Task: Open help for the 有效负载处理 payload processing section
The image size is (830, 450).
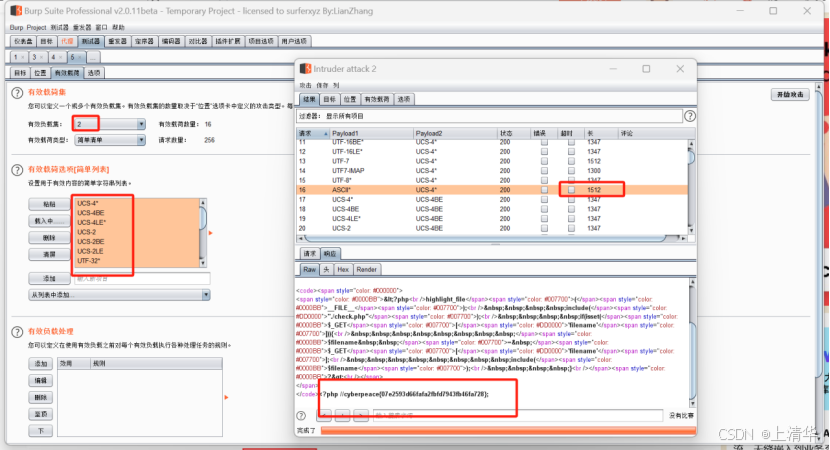Action: point(17,332)
